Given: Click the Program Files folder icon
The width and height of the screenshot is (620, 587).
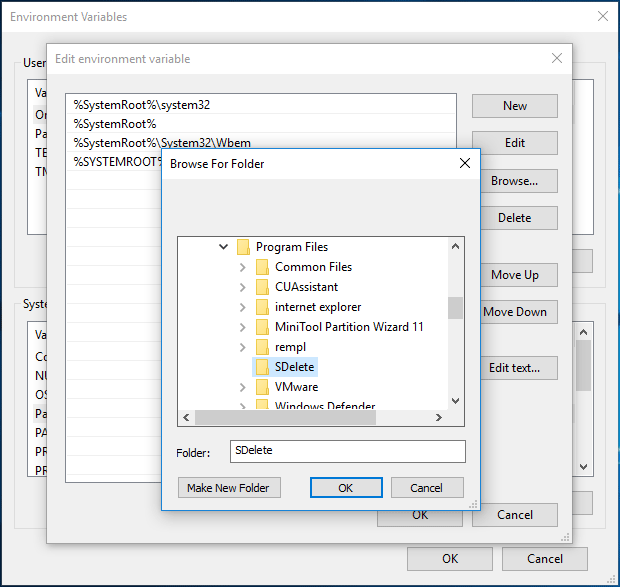Looking at the screenshot, I should (x=243, y=247).
